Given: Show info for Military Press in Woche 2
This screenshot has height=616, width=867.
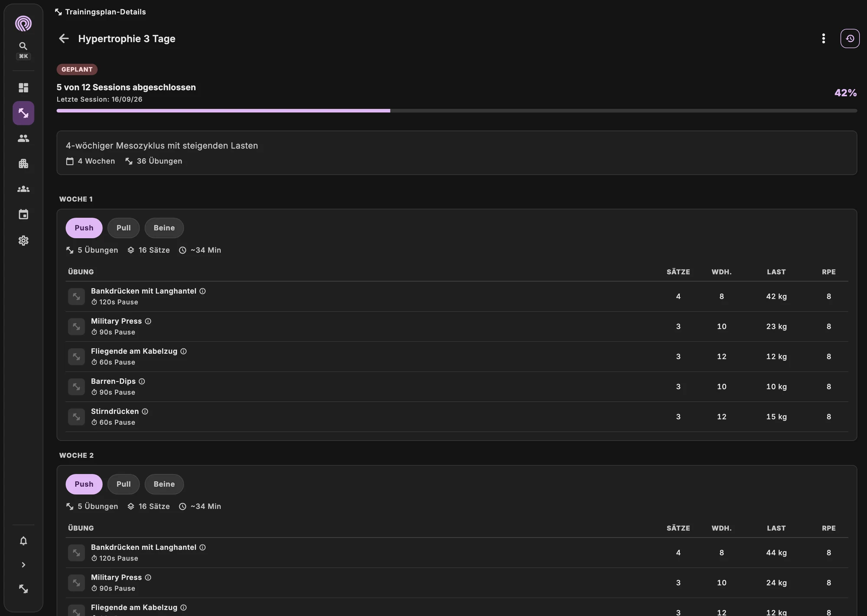Looking at the screenshot, I should coord(148,577).
